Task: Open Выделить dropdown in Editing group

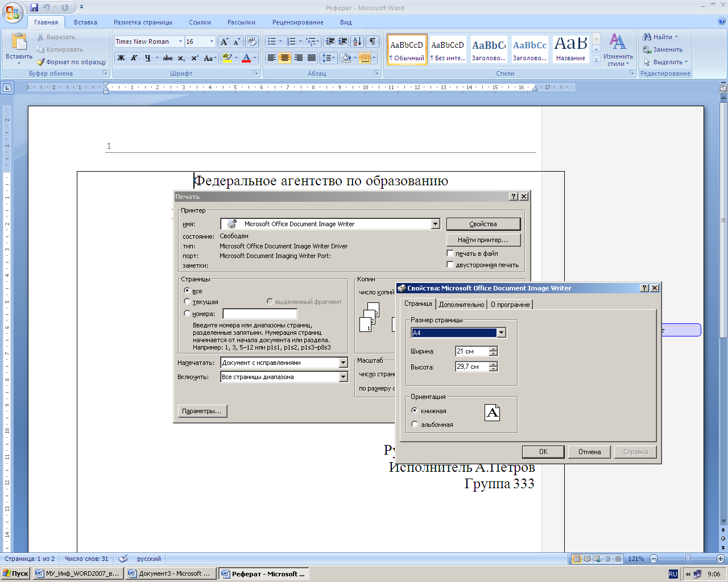Action: coord(686,62)
